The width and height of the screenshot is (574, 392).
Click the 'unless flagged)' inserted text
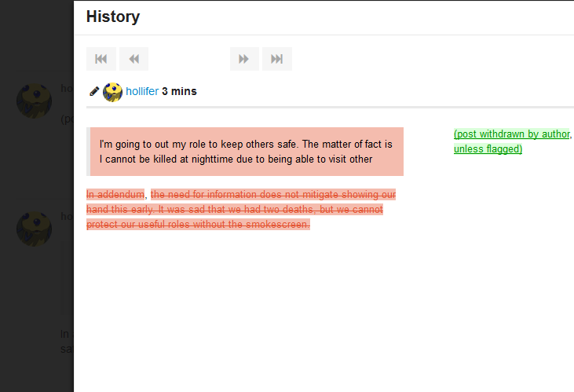pos(488,149)
